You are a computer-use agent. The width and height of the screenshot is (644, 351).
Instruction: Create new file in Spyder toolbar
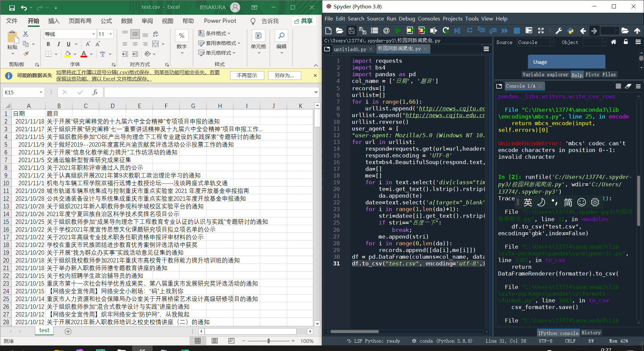328,31
